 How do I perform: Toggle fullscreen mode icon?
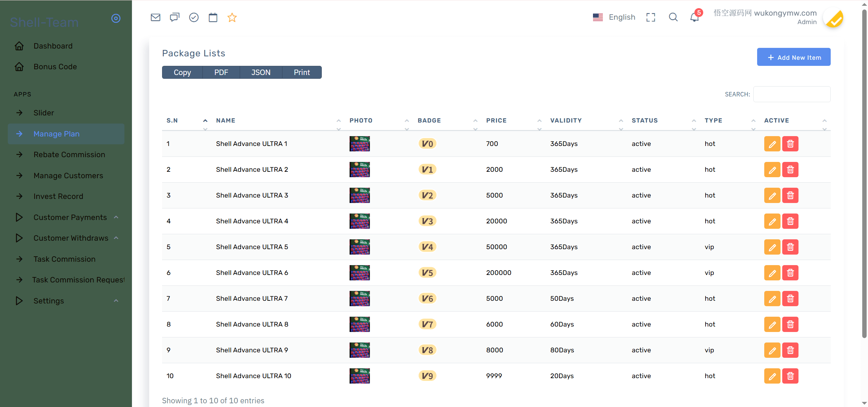pyautogui.click(x=651, y=17)
